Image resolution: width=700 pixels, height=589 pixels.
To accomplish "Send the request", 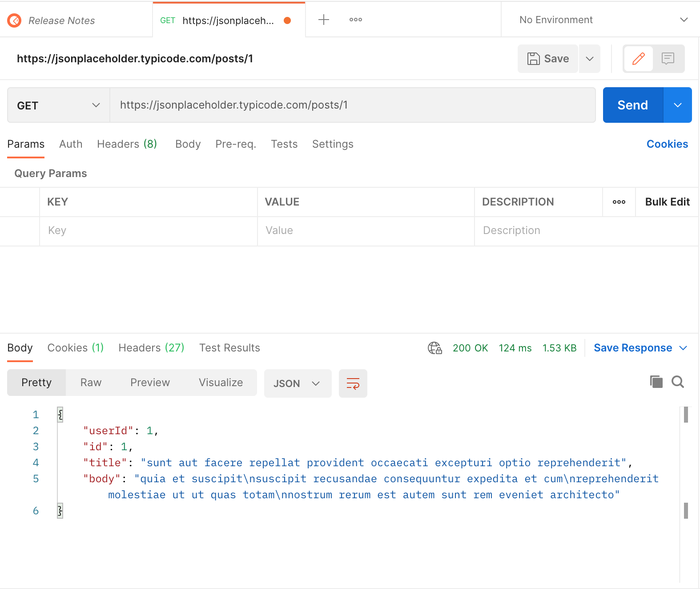I will (633, 105).
